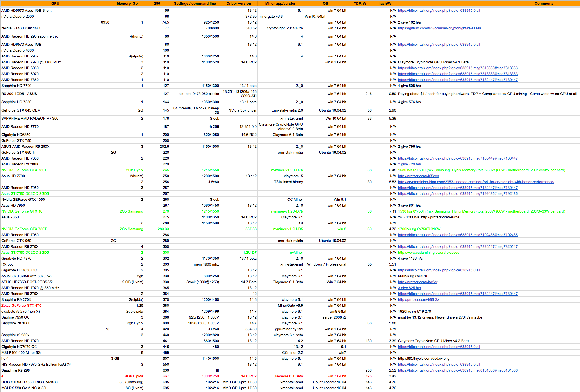The height and width of the screenshot is (392, 580).
Task: Open the prntscr.com/465h2z link
Action: click(418, 300)
